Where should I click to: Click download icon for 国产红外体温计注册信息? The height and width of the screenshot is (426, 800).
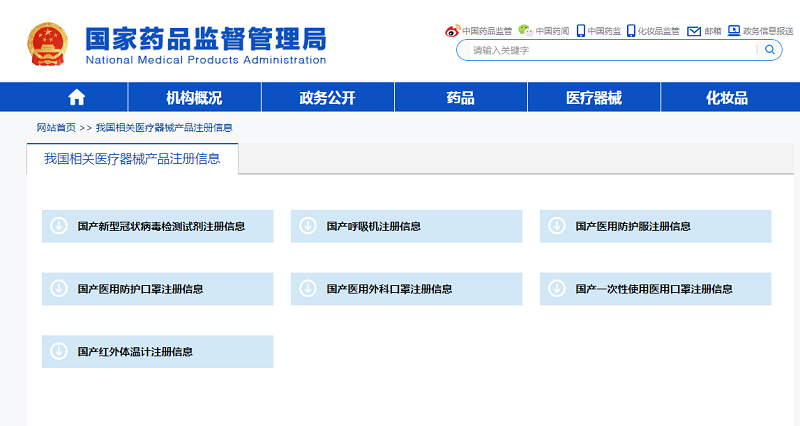[59, 351]
